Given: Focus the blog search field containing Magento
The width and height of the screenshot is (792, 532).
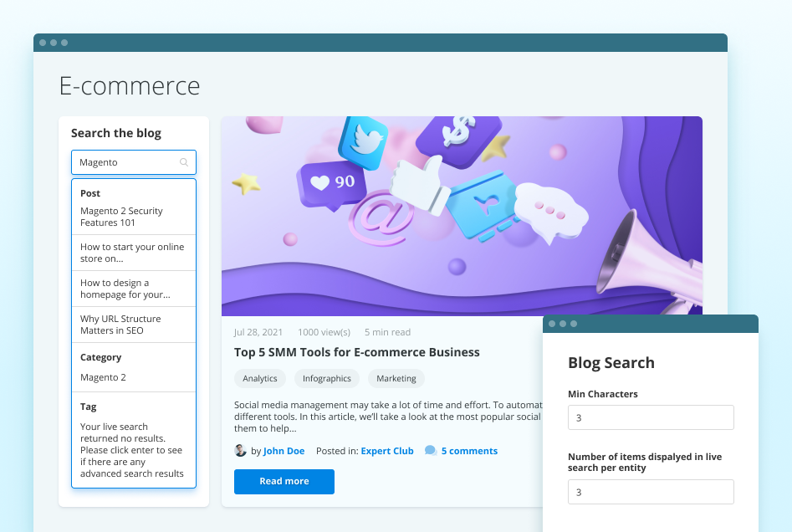Looking at the screenshot, I should (125, 162).
